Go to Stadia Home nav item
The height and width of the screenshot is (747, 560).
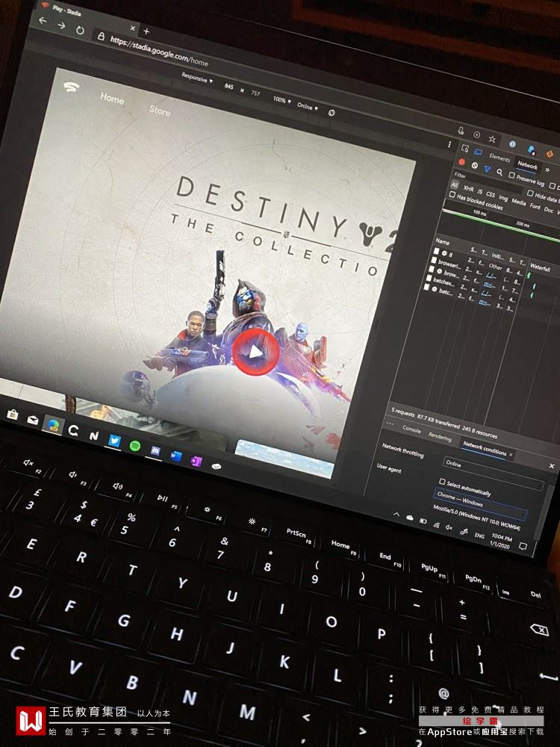pos(112,98)
